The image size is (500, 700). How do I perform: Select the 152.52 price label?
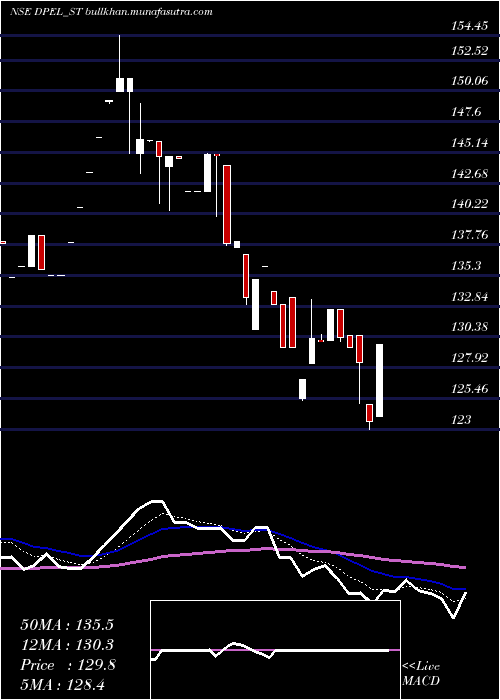pos(469,51)
